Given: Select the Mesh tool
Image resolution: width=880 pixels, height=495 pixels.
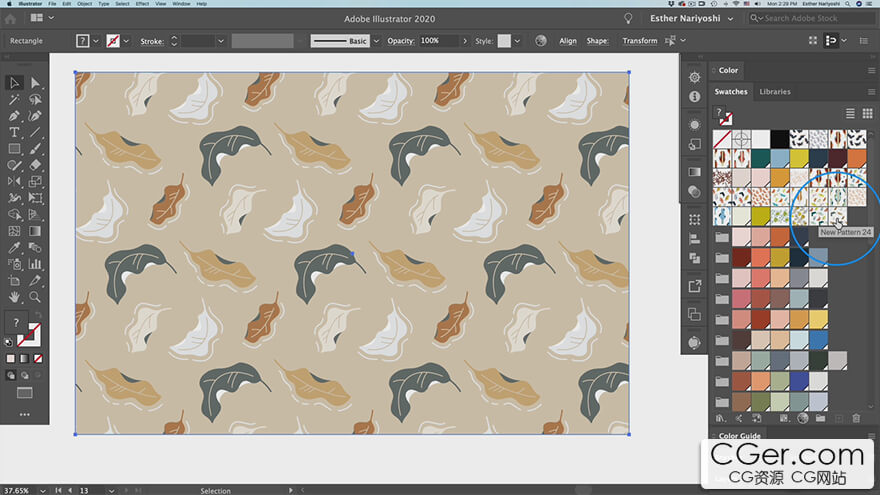Looking at the screenshot, I should point(14,231).
